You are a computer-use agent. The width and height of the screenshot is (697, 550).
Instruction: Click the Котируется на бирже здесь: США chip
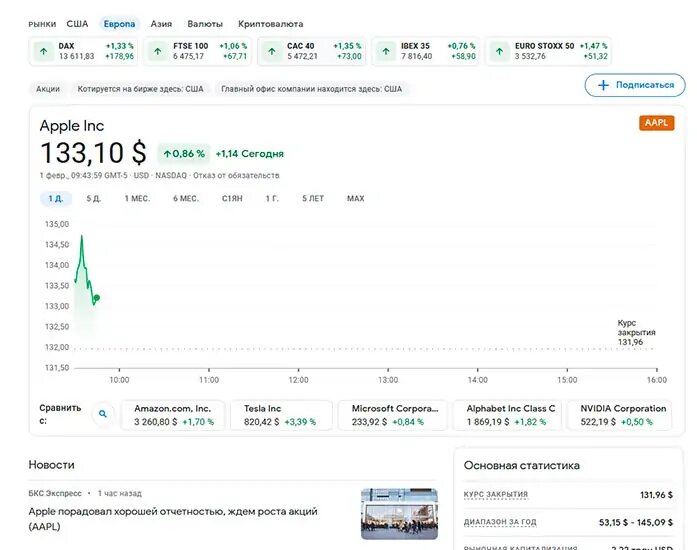coord(140,89)
